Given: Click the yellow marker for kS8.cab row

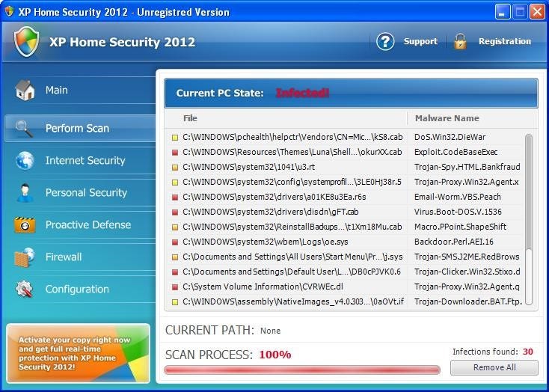Looking at the screenshot, I should 175,138.
